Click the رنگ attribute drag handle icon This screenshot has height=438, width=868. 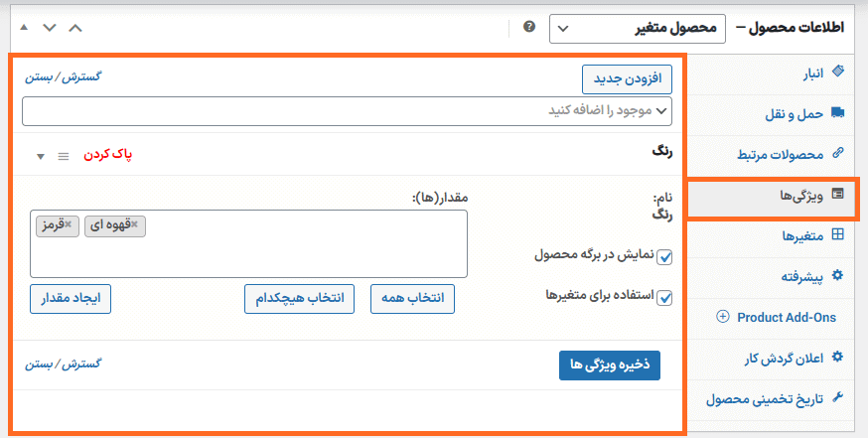[x=64, y=157]
